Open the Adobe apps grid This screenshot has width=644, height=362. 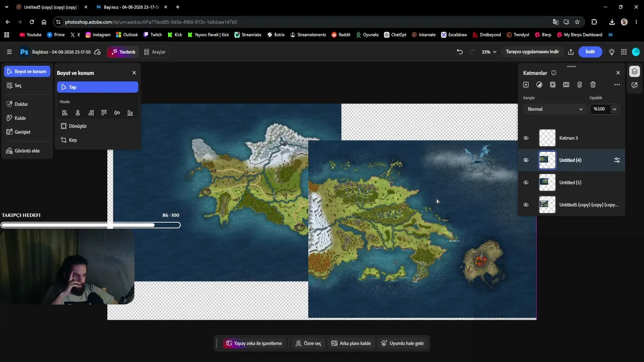pos(624,52)
